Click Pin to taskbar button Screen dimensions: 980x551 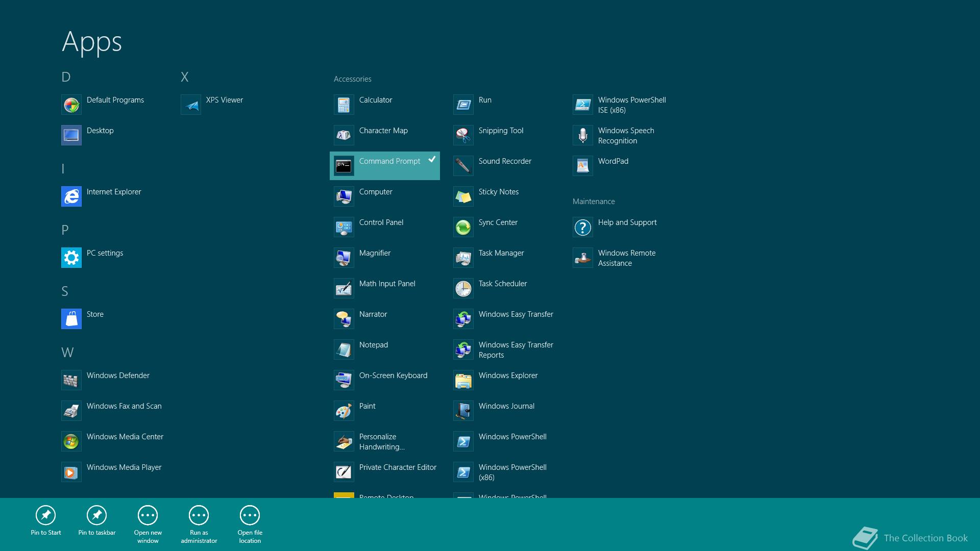click(97, 521)
